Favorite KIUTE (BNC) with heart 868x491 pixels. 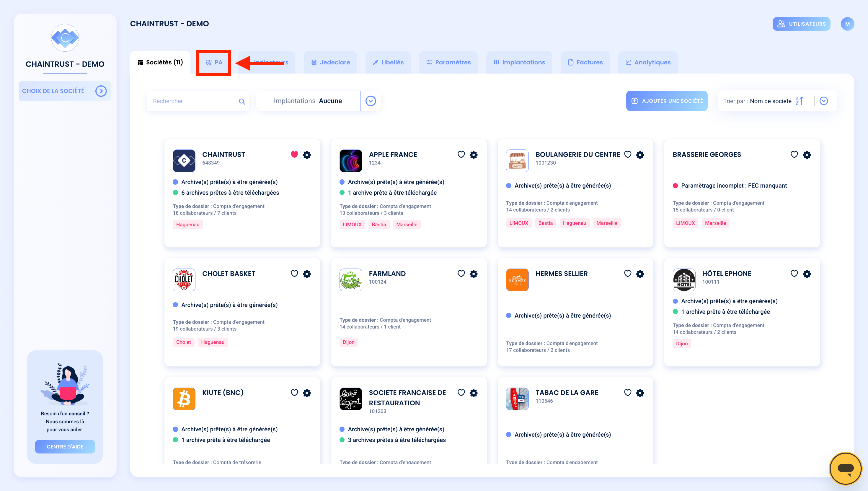294,393
